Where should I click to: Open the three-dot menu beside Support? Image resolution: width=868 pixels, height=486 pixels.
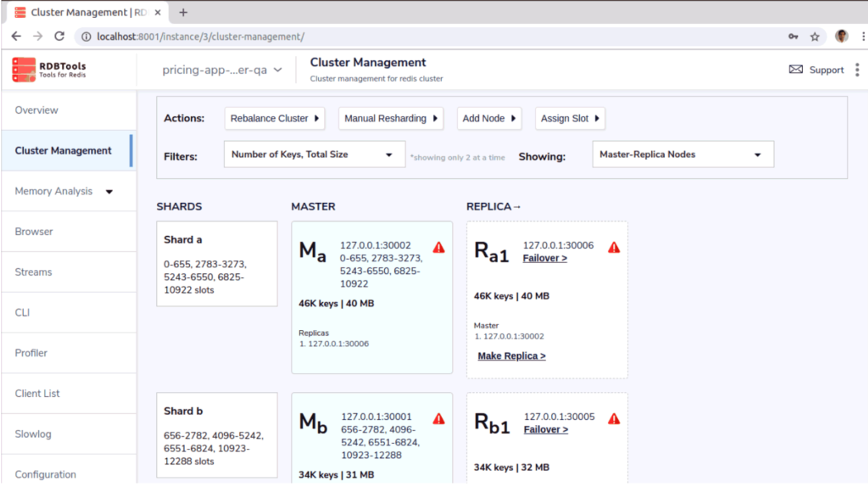pos(857,70)
